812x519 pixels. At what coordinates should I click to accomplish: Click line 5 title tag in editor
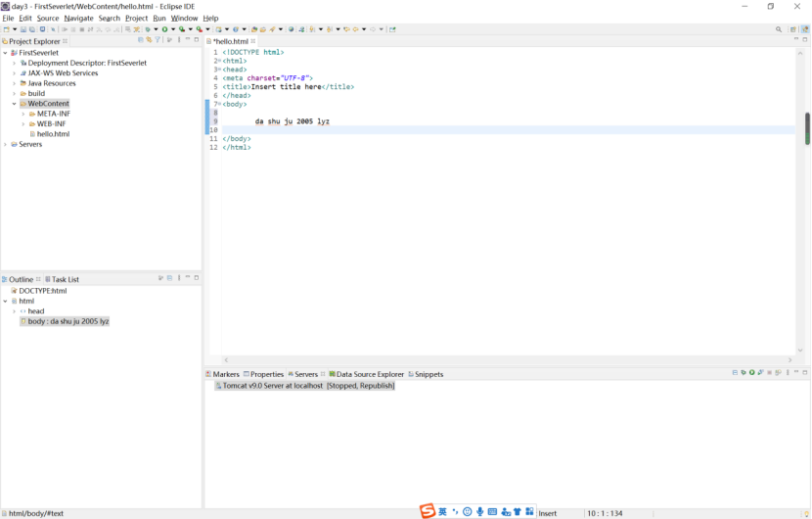[x=289, y=86]
